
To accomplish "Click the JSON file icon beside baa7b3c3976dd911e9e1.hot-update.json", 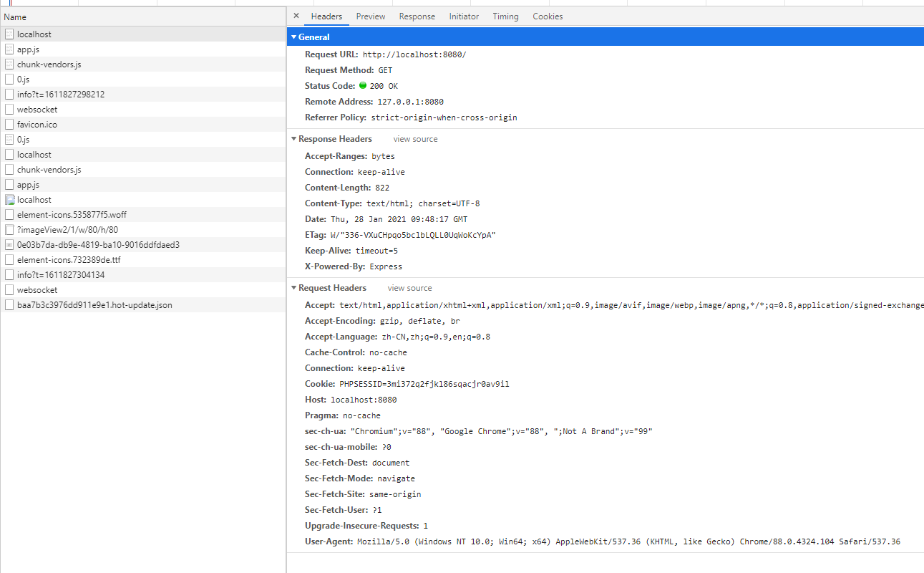I will [x=9, y=304].
